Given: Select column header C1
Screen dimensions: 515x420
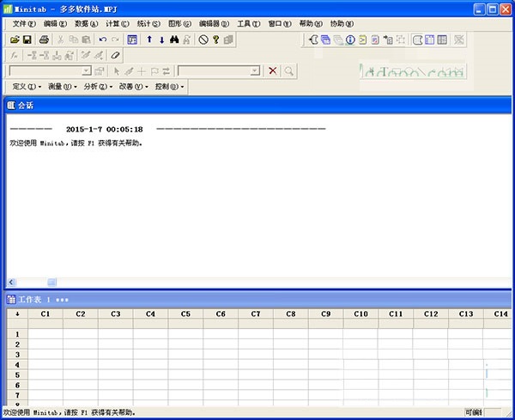Looking at the screenshot, I should (x=45, y=313).
